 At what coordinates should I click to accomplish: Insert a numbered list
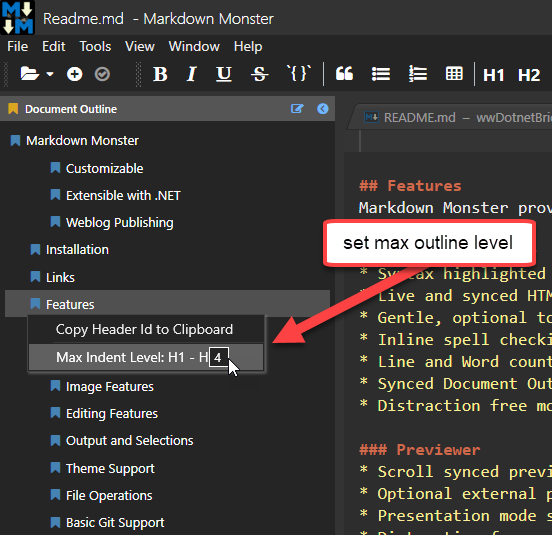418,74
